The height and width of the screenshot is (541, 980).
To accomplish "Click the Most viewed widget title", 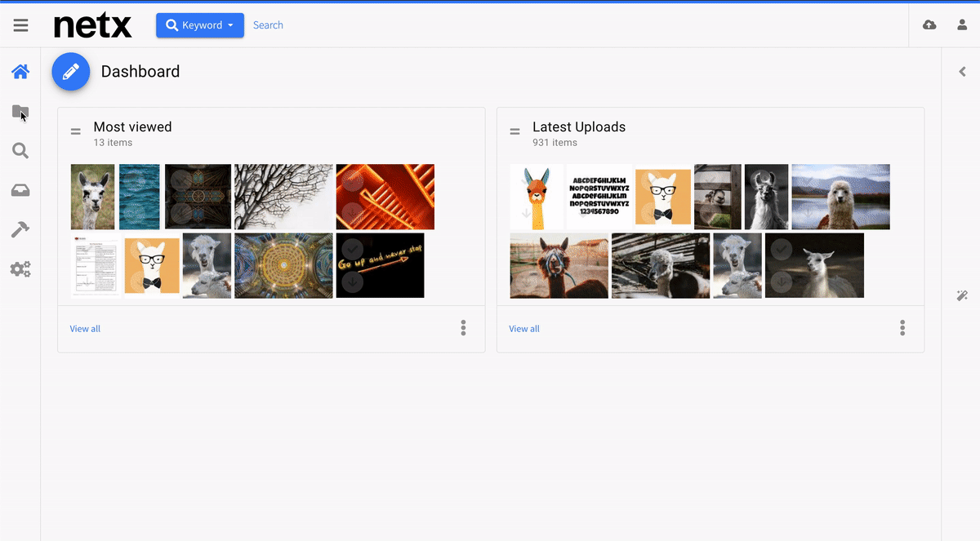I will click(132, 126).
